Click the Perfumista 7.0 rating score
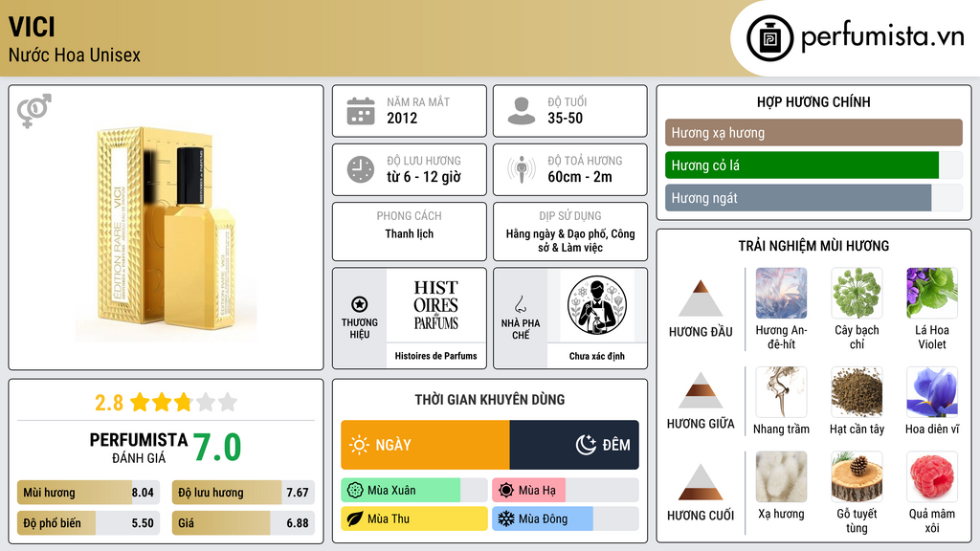The width and height of the screenshot is (980, 551). pos(217,448)
